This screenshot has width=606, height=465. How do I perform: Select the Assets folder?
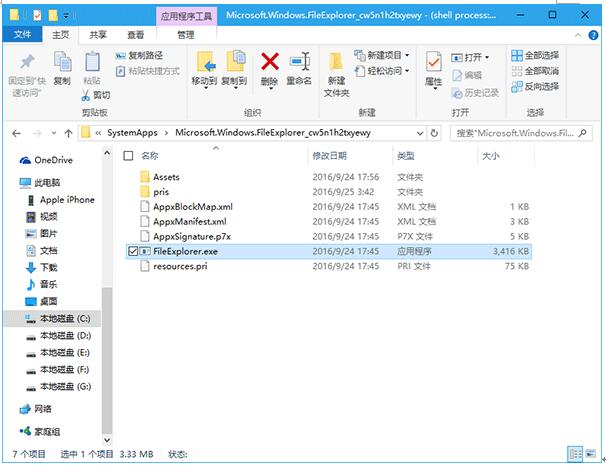[x=329, y=177]
